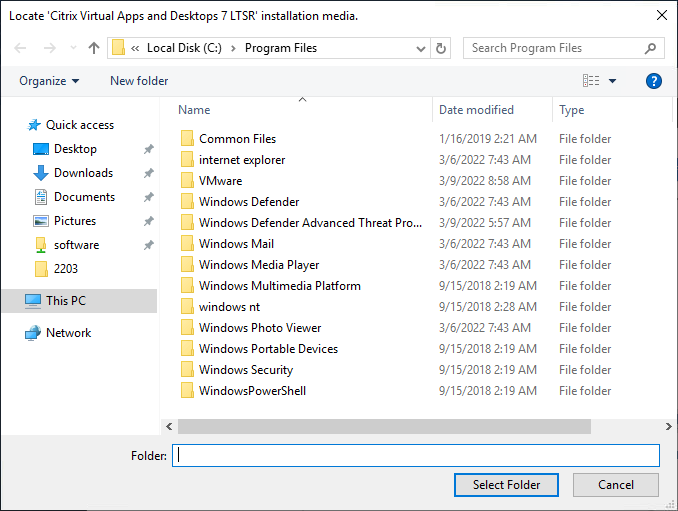
Task: Click Program Files breadcrumb
Action: [281, 48]
